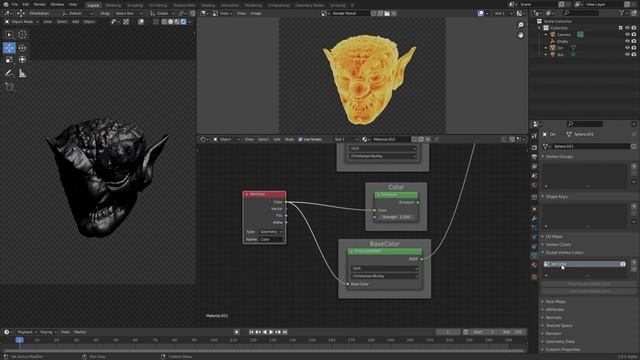Click the zoom magnifier in image editor
The width and height of the screenshot is (640, 360).
click(x=520, y=25)
